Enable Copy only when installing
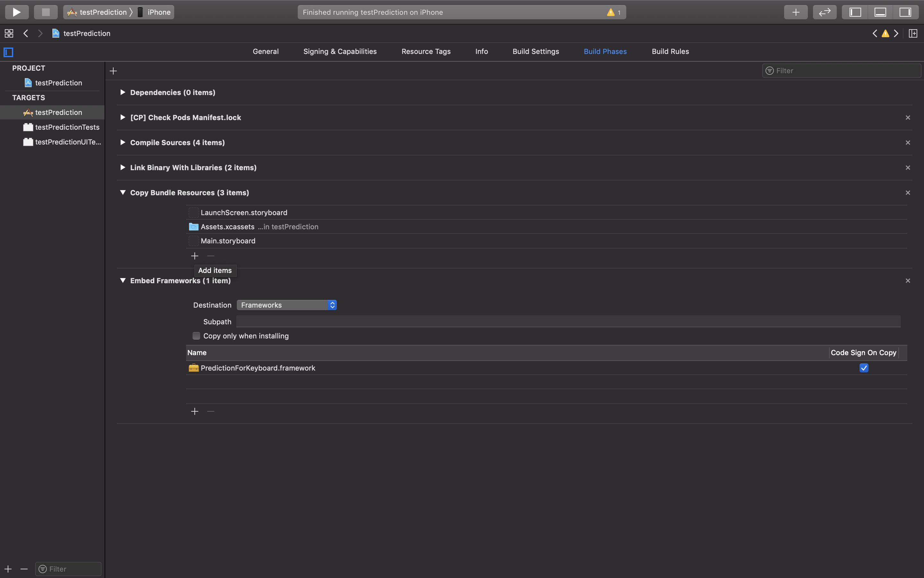Screen dimensions: 924x578 tap(196, 336)
